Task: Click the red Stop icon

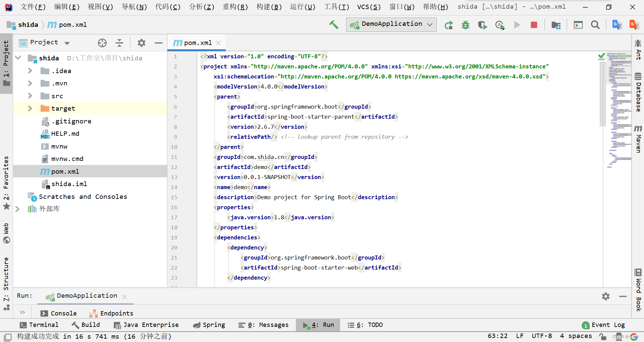Action: [x=534, y=25]
